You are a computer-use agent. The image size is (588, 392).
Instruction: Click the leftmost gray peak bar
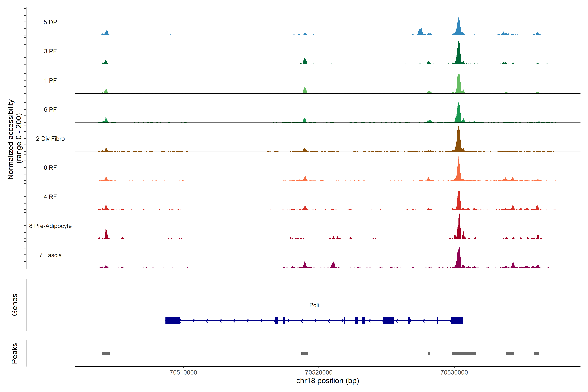point(106,353)
